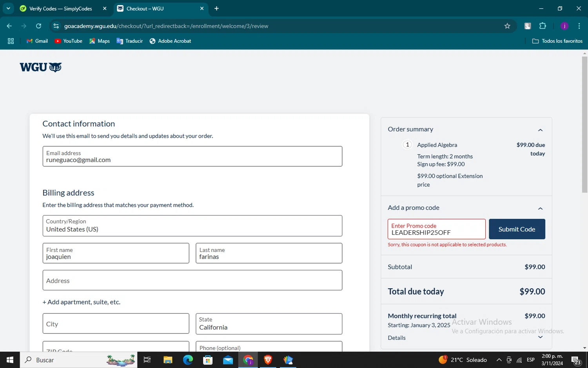Viewport: 588px width, 368px height.
Task: Open the weather widget showing 21°C Soleado
Action: (463, 360)
